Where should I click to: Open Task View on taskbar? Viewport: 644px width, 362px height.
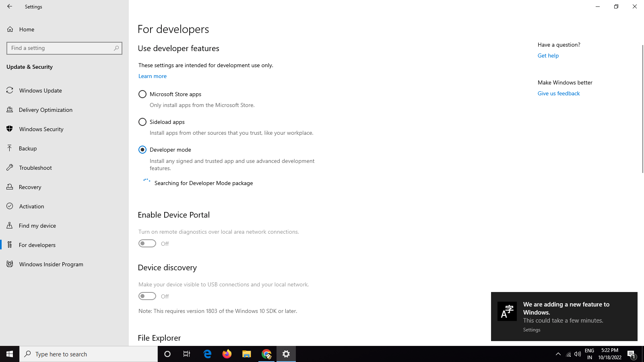(187, 354)
